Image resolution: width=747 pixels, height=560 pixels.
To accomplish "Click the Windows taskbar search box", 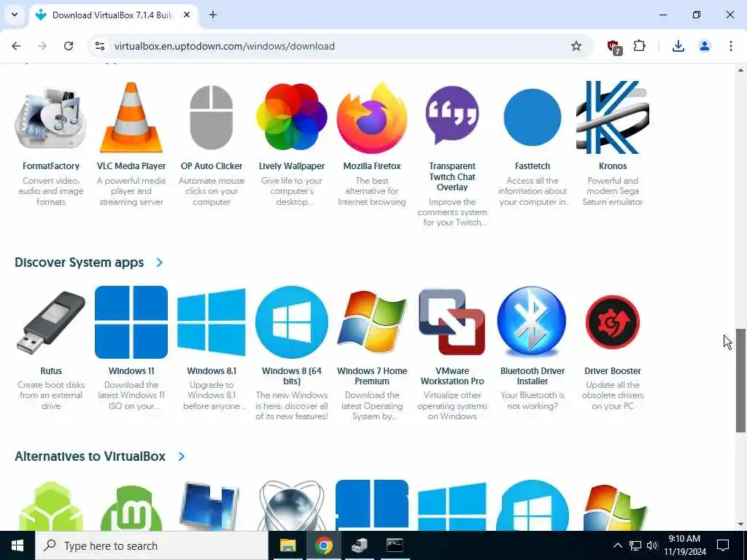I will tap(152, 545).
